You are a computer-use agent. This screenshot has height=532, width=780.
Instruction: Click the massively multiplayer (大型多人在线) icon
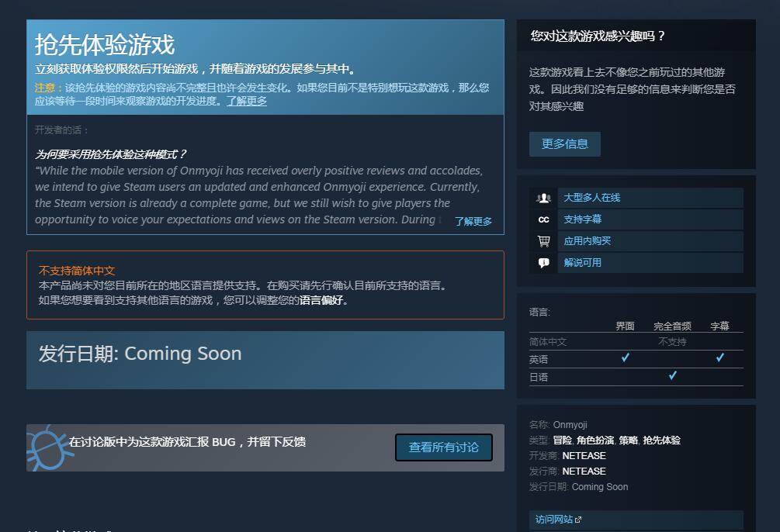click(x=543, y=198)
